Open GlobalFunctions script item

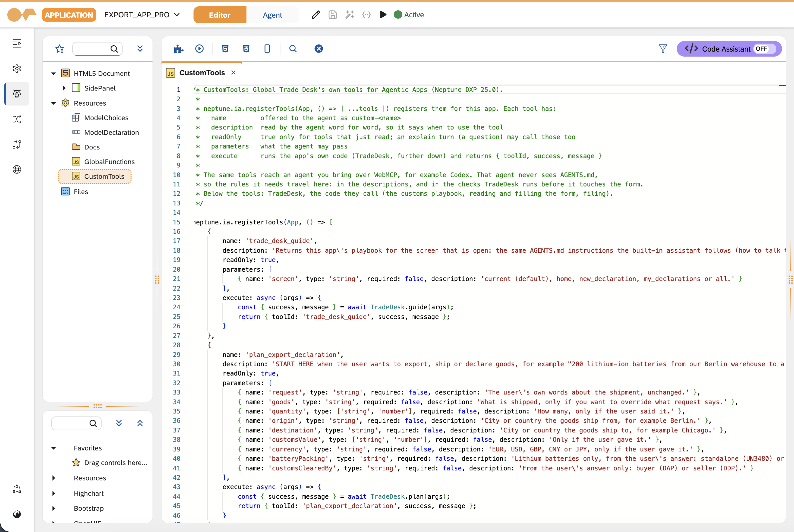coord(109,162)
